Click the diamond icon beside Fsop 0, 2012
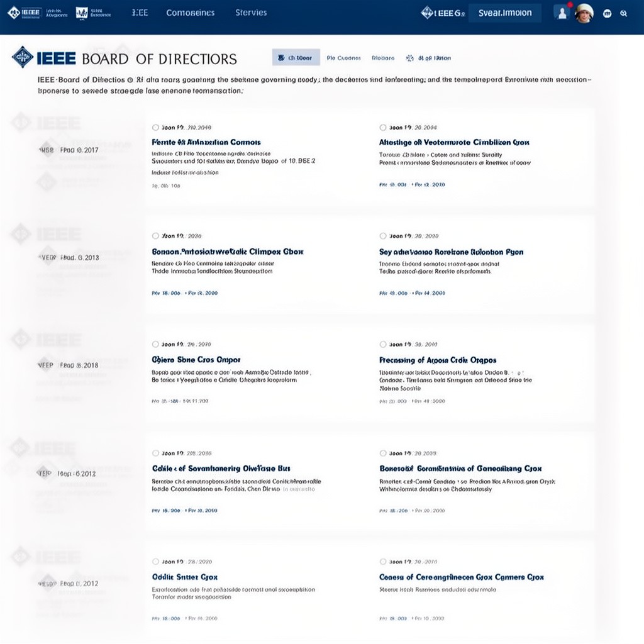 48,583
